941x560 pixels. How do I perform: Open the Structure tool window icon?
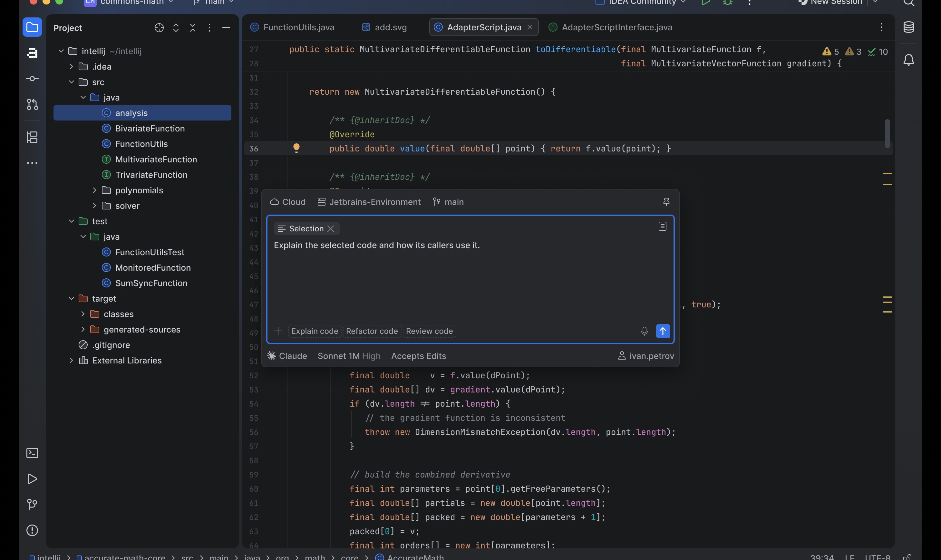(32, 137)
